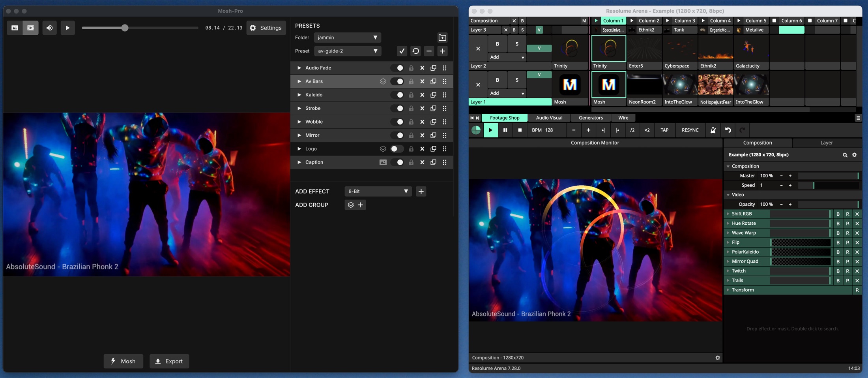Collapse the Video section
Image resolution: width=868 pixels, height=378 pixels.
click(x=728, y=195)
